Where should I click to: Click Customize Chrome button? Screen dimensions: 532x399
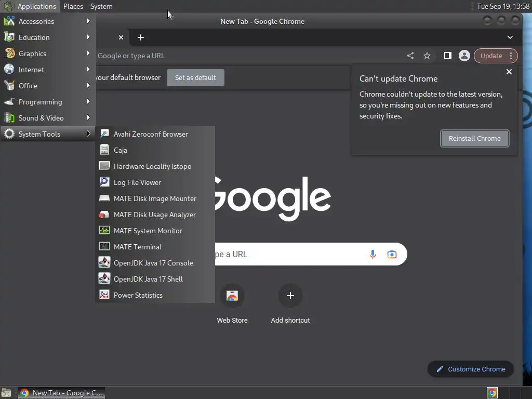pyautogui.click(x=471, y=369)
